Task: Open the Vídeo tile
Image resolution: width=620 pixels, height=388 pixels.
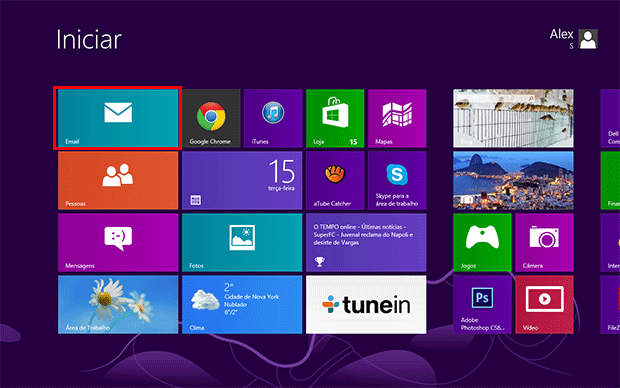Action: (544, 305)
